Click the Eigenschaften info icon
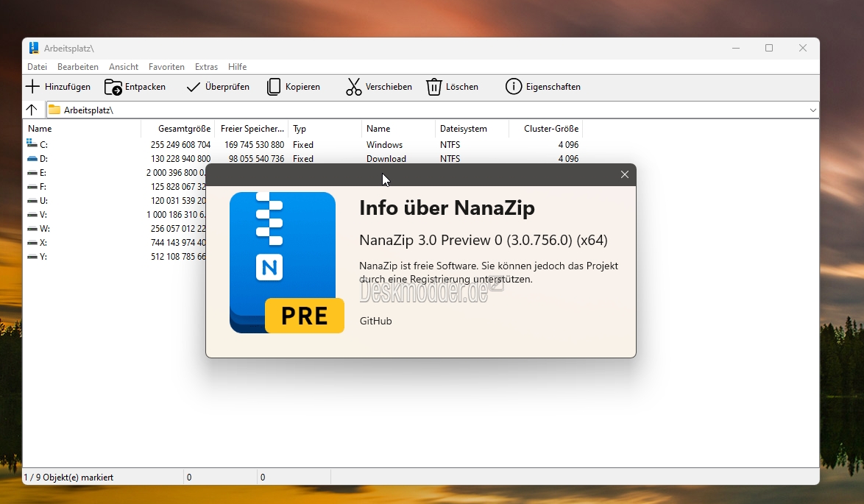This screenshot has height=504, width=864. (x=514, y=87)
